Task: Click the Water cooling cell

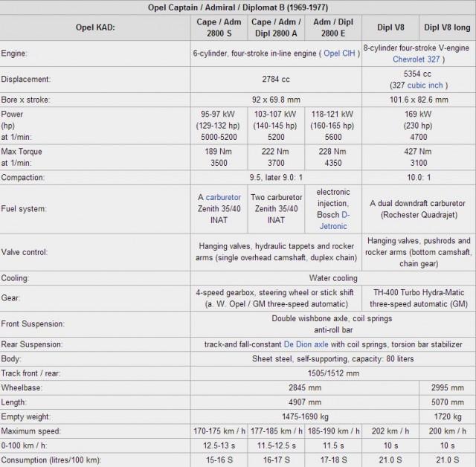Action: pos(333,278)
